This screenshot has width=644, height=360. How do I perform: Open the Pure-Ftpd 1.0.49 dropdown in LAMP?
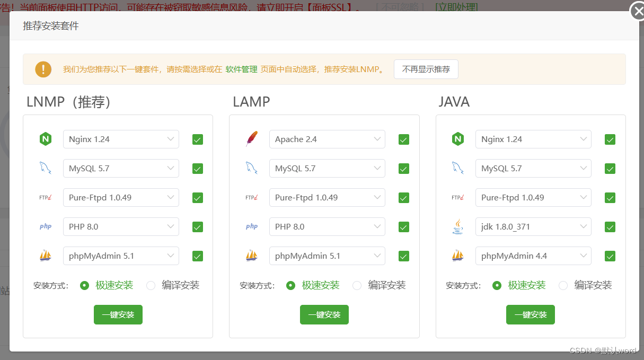coord(327,197)
